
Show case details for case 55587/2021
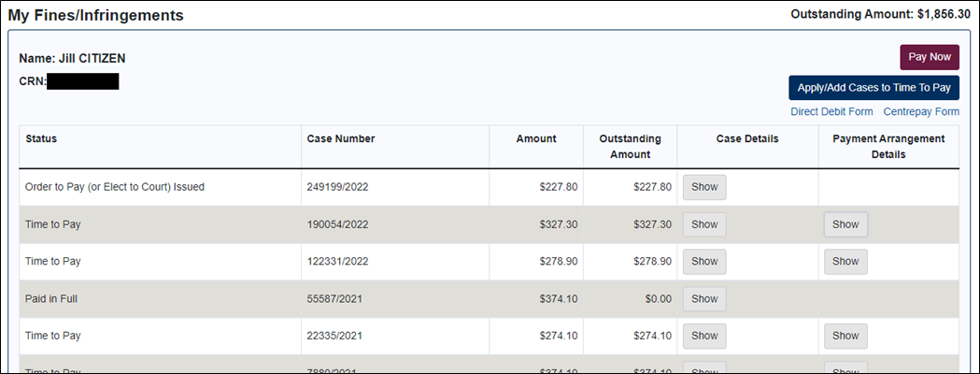coord(704,299)
